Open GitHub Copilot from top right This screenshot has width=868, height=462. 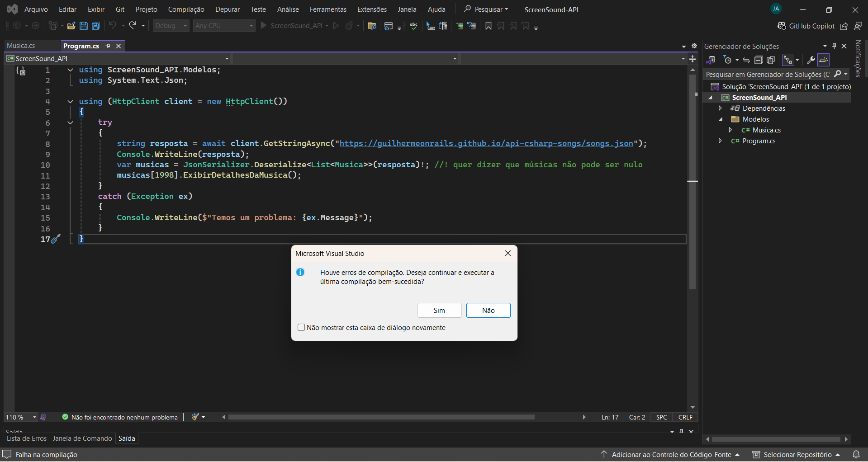click(x=806, y=26)
